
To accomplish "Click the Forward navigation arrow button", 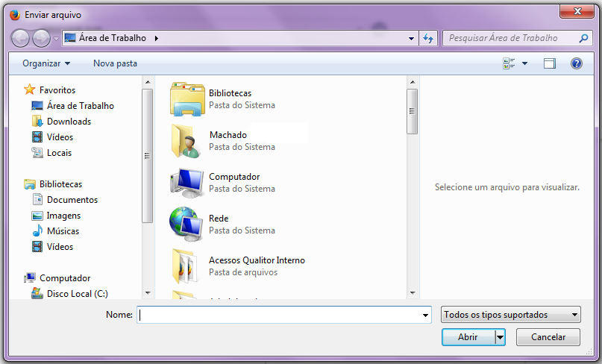I will pyautogui.click(x=41, y=38).
